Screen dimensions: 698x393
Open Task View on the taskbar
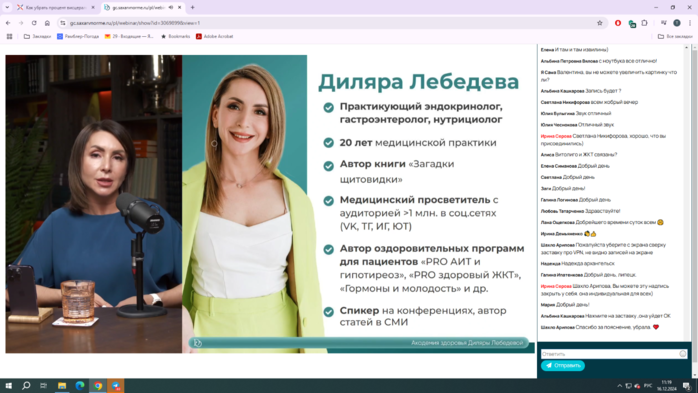44,386
